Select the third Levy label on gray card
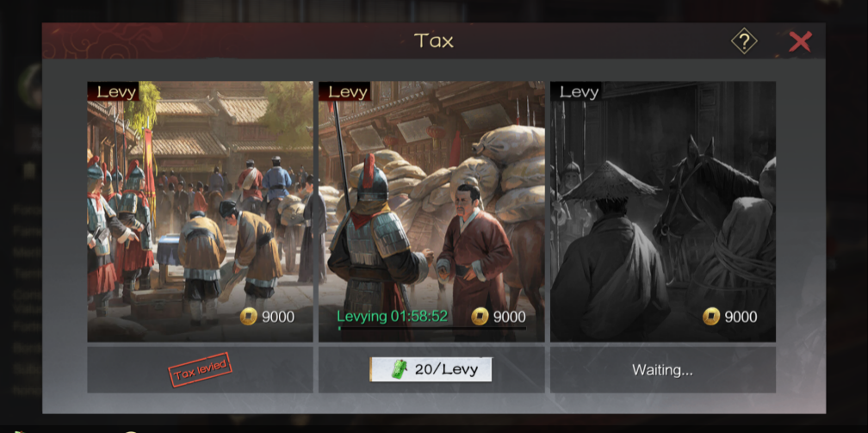This screenshot has width=868, height=433. [579, 92]
